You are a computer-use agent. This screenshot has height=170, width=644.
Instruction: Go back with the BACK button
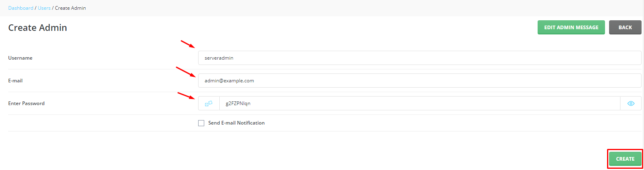click(625, 28)
